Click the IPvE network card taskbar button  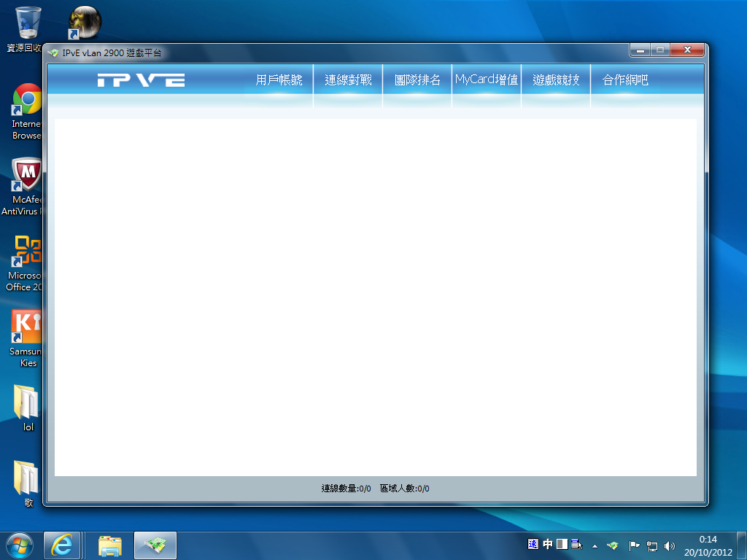tap(155, 545)
